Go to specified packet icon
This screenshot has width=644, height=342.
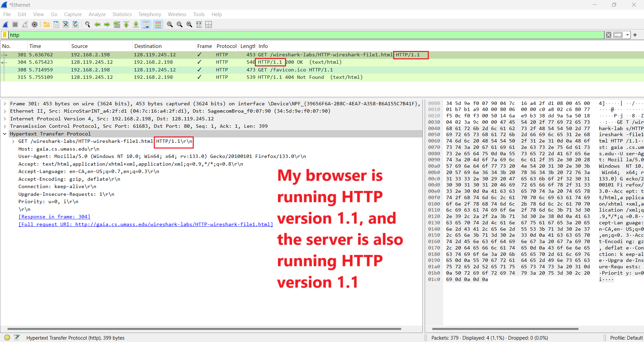[117, 24]
